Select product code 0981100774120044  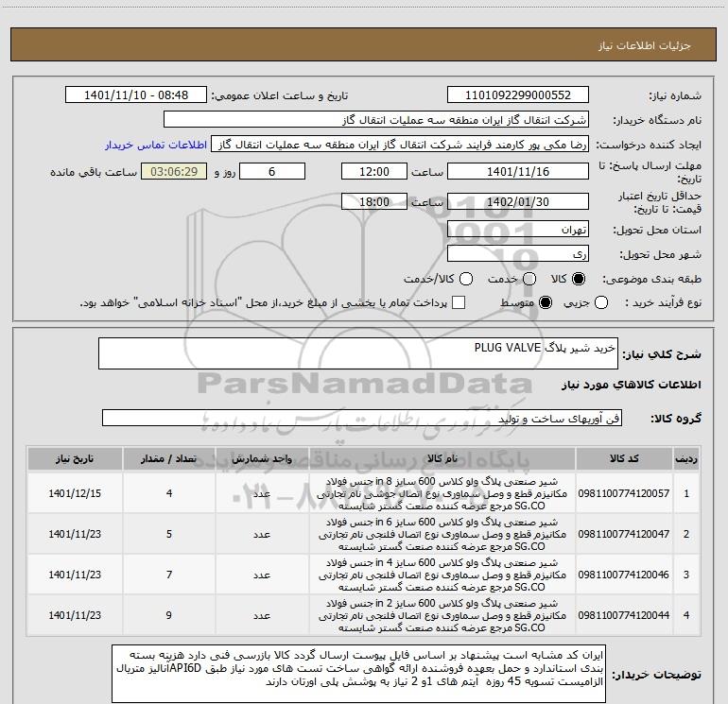tap(624, 615)
